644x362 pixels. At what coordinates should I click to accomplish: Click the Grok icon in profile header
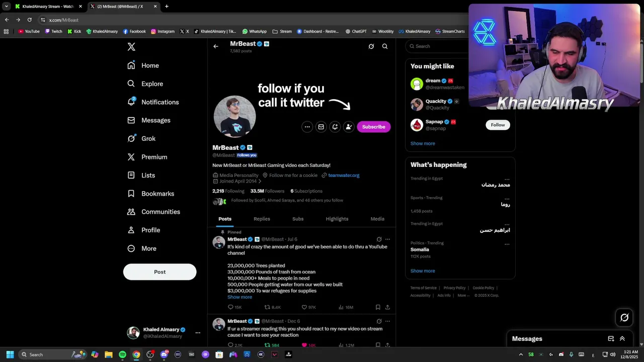(371, 46)
